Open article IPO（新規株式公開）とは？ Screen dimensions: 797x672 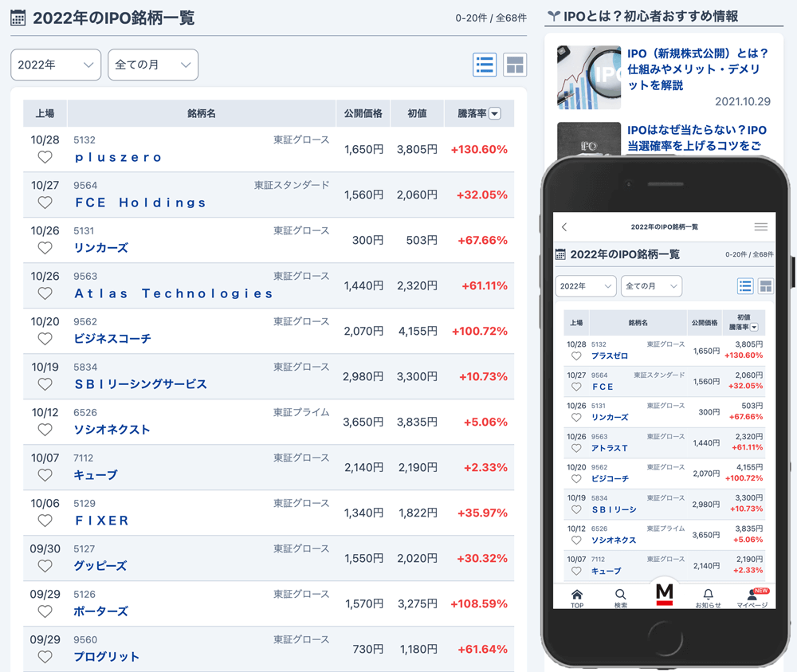(x=697, y=69)
